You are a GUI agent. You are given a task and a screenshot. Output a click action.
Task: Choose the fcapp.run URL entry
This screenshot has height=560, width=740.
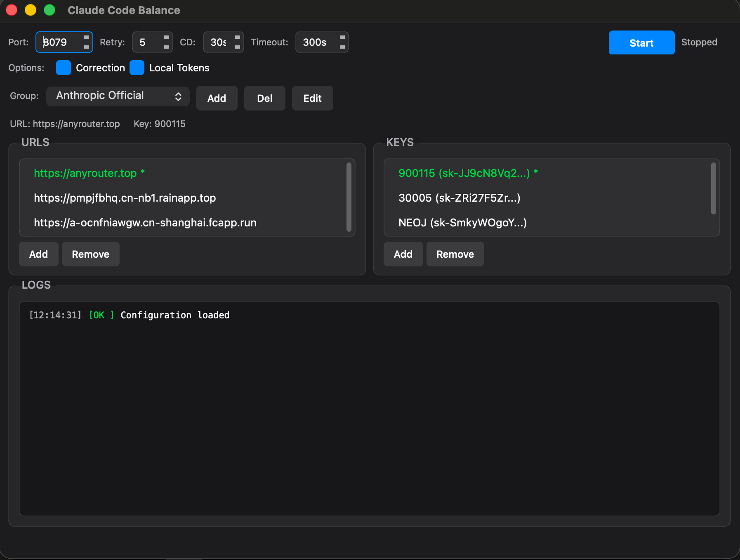pyautogui.click(x=145, y=223)
